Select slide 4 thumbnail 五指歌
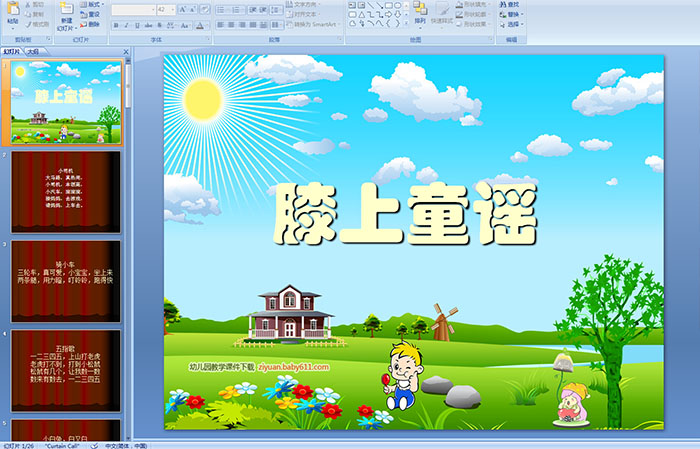This screenshot has height=449, width=700. click(x=66, y=370)
